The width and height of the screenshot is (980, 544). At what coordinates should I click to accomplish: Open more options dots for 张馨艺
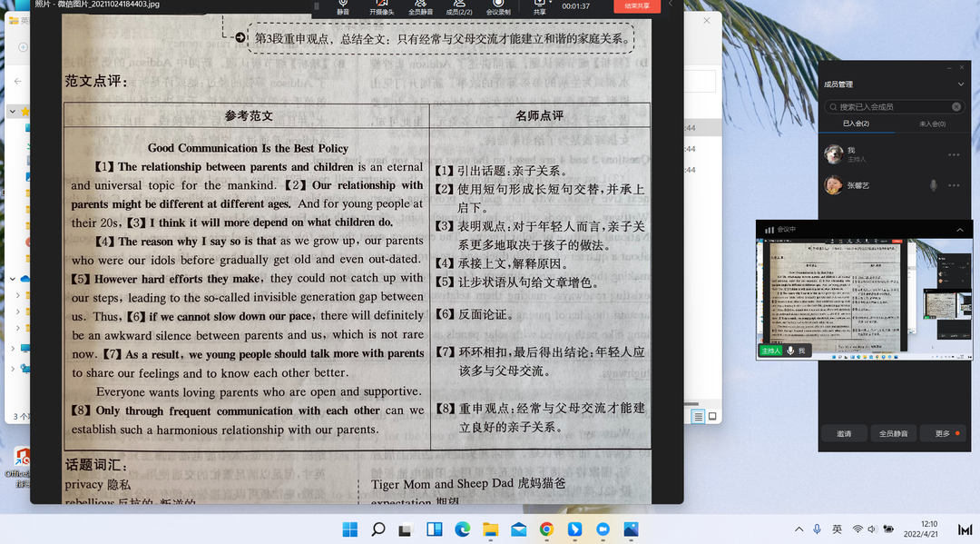pos(954,185)
